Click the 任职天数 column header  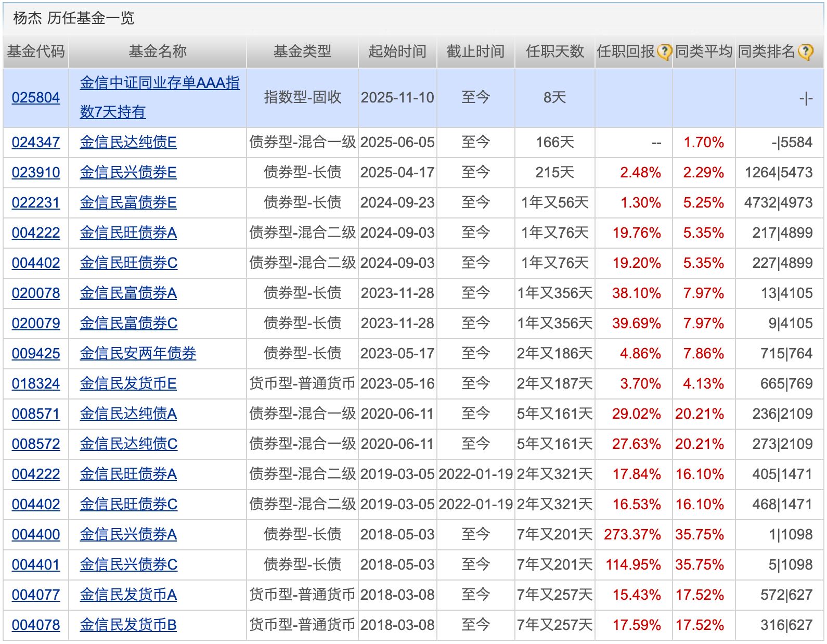pos(555,51)
